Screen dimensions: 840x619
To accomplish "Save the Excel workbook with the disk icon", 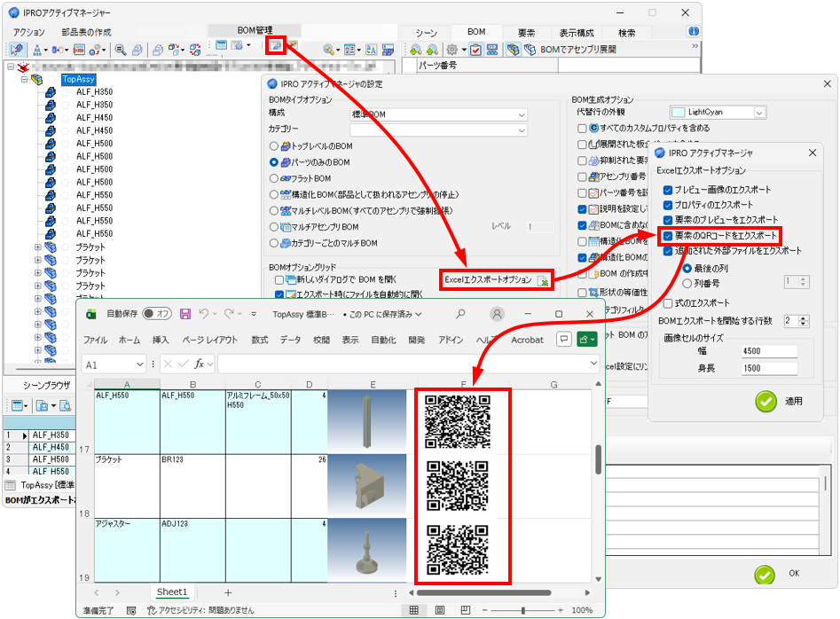I will pos(185,314).
